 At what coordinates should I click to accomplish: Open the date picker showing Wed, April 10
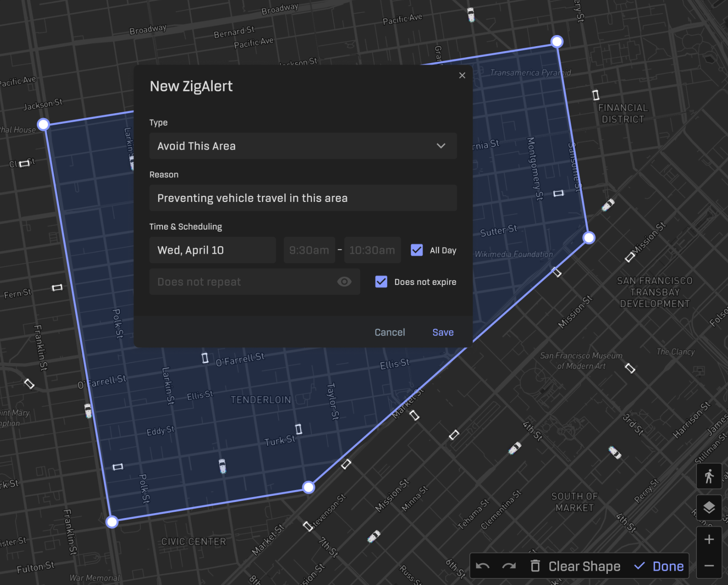[212, 250]
